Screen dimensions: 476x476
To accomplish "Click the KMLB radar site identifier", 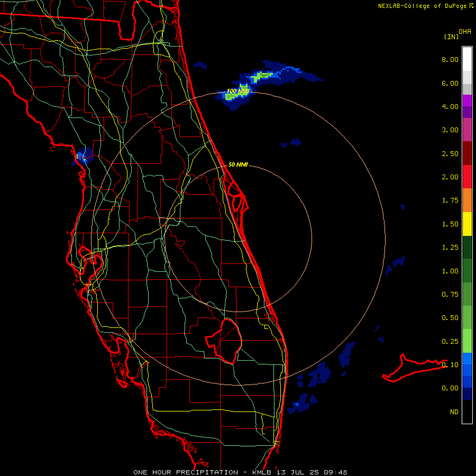I will click(x=262, y=472).
